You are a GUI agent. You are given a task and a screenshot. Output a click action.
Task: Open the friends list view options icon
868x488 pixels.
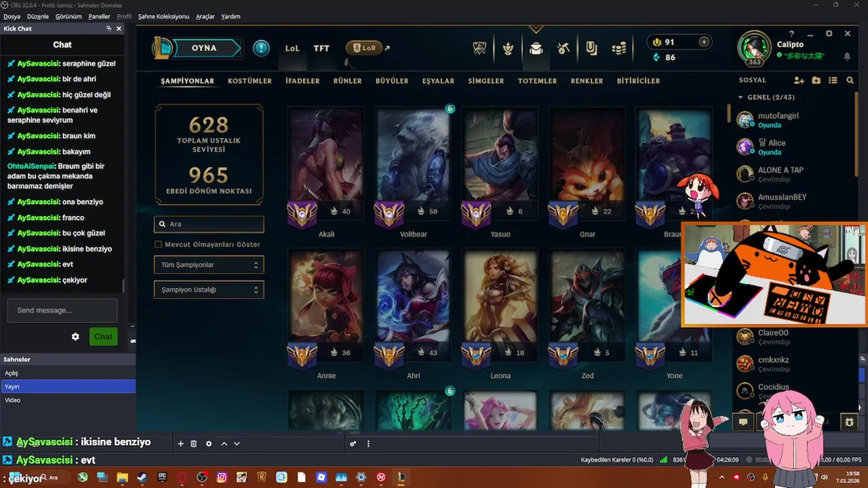[x=833, y=80]
